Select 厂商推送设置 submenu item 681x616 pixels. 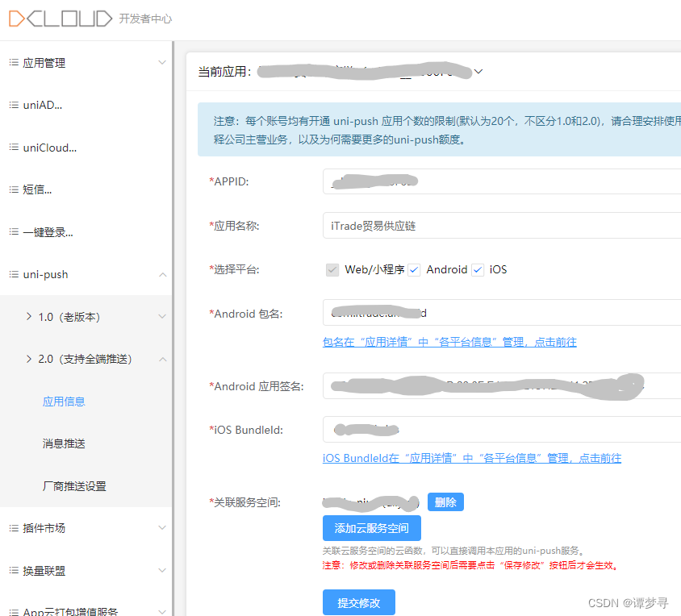click(x=74, y=486)
